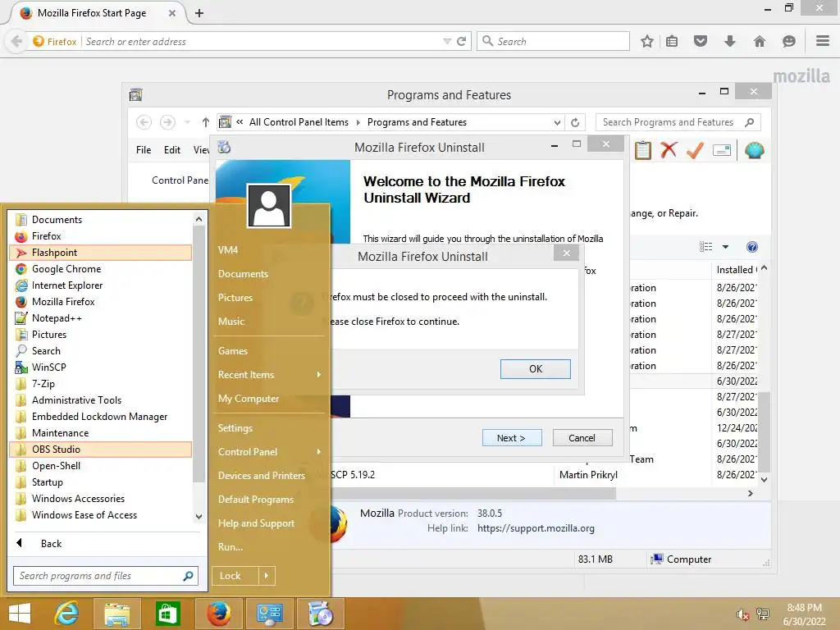Image resolution: width=840 pixels, height=630 pixels.
Task: Click the blue help icon in Programs and Features
Action: [752, 247]
